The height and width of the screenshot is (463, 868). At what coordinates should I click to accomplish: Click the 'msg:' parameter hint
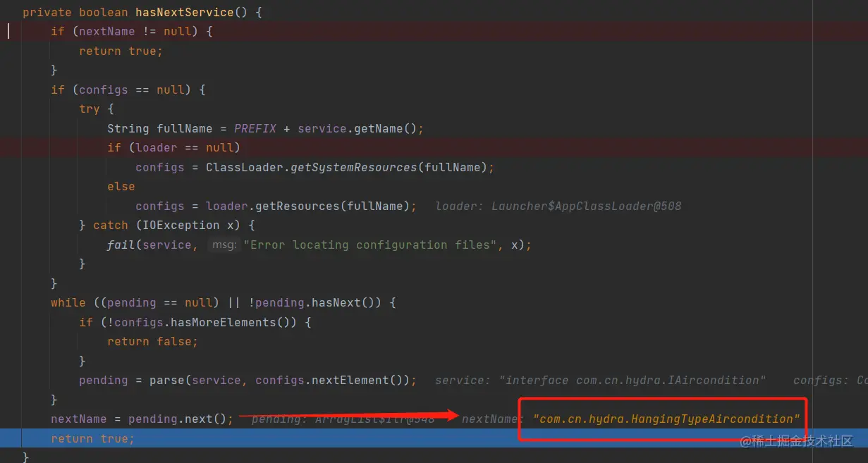click(224, 245)
